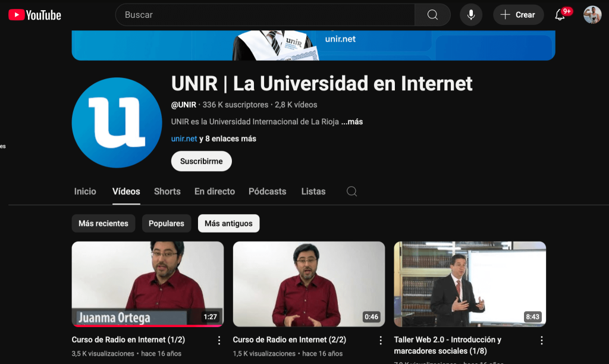Sort by Más recientes chip
This screenshot has height=364, width=609.
[x=103, y=224]
